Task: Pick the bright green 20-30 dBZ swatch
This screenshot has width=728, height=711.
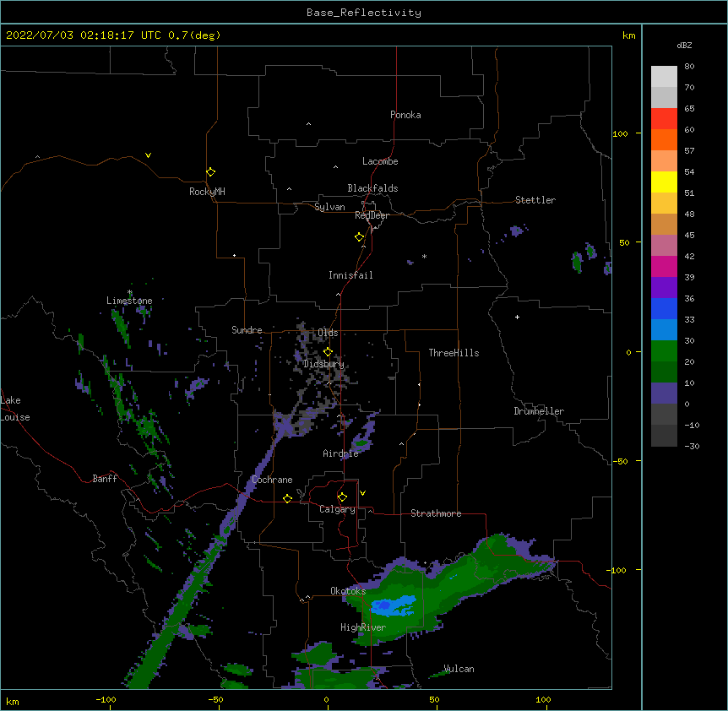Action: tap(664, 351)
